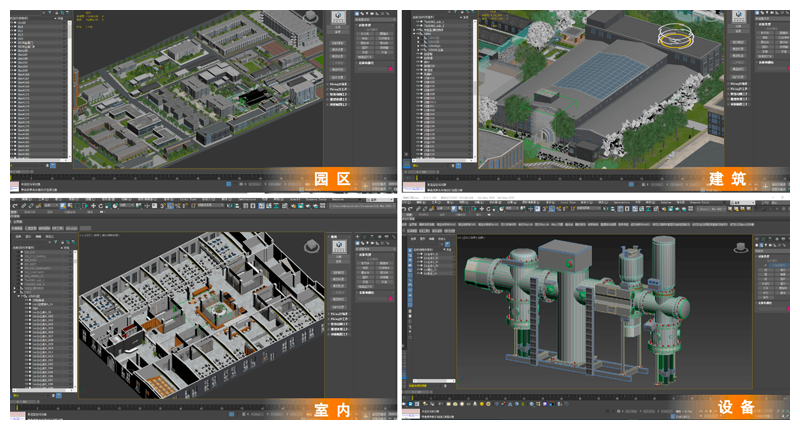Click the pink color swatch in the equipment command panel
800x430 pixels.
click(x=789, y=309)
